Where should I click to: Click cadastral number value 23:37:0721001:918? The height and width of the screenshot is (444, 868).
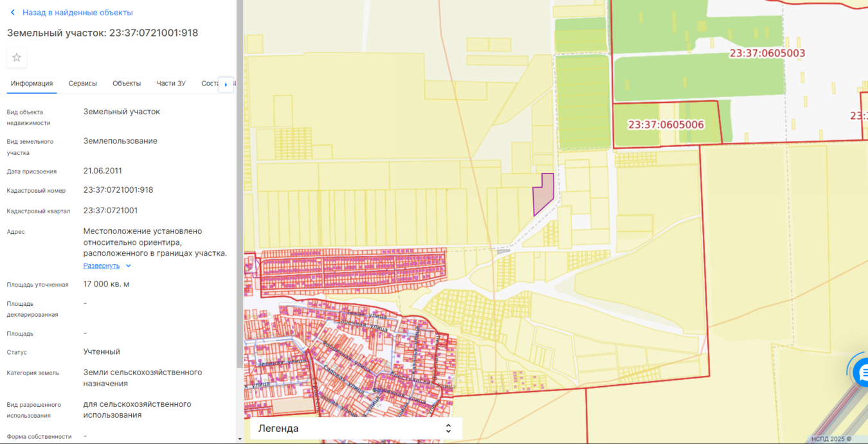coord(118,190)
